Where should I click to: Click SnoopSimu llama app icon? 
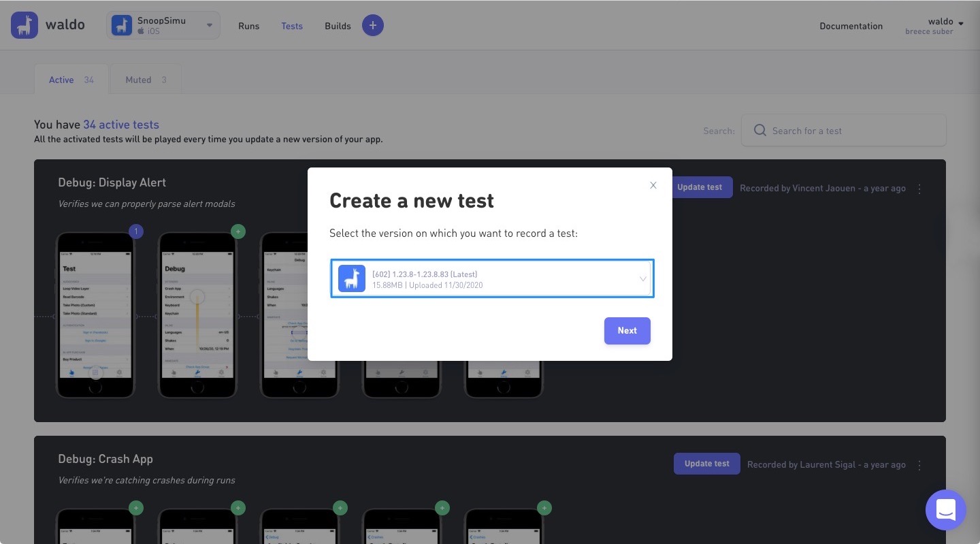click(x=122, y=25)
